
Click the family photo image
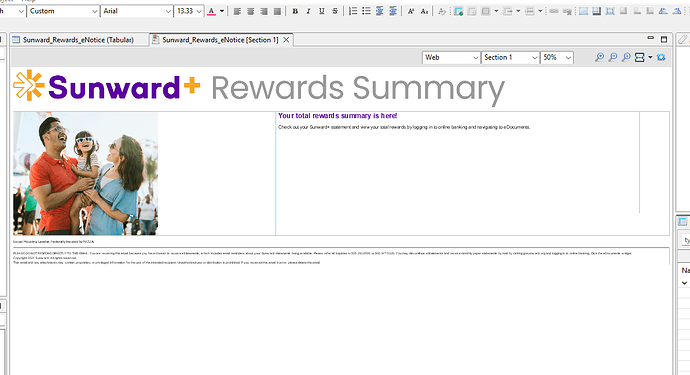85,173
